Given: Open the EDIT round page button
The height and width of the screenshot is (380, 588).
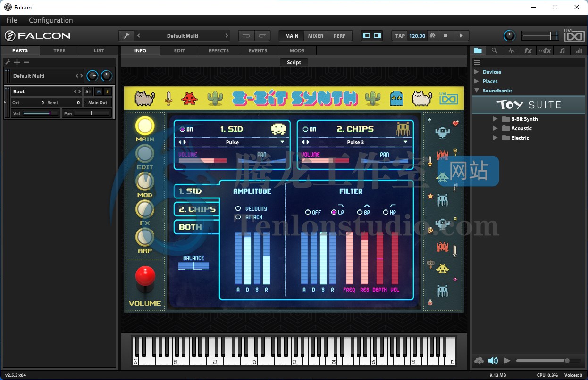Looking at the screenshot, I should click(145, 154).
